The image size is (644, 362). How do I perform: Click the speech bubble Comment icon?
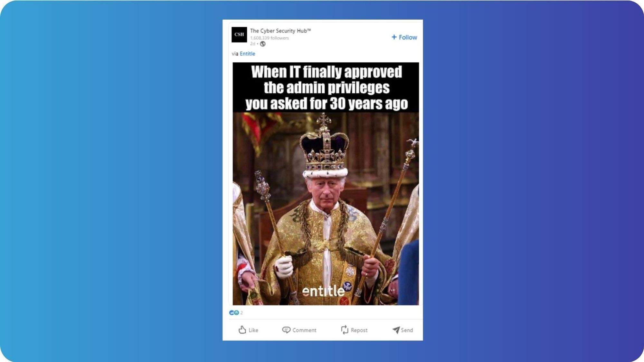(x=286, y=330)
